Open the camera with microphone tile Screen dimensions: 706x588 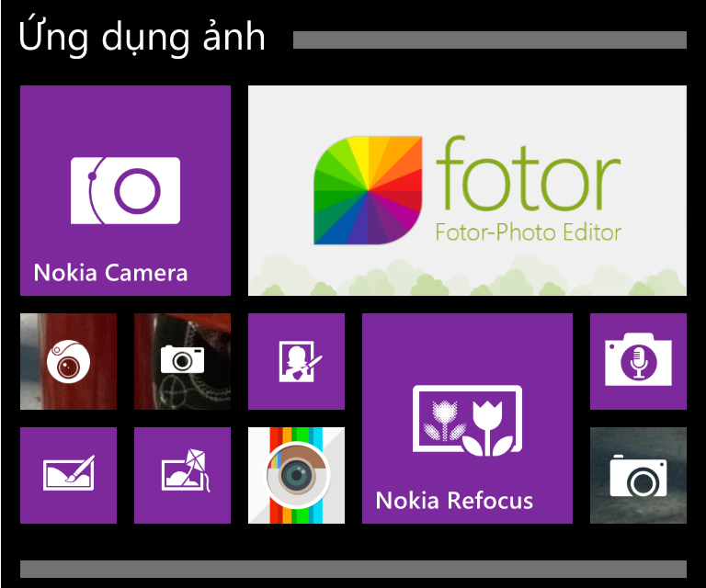(638, 361)
